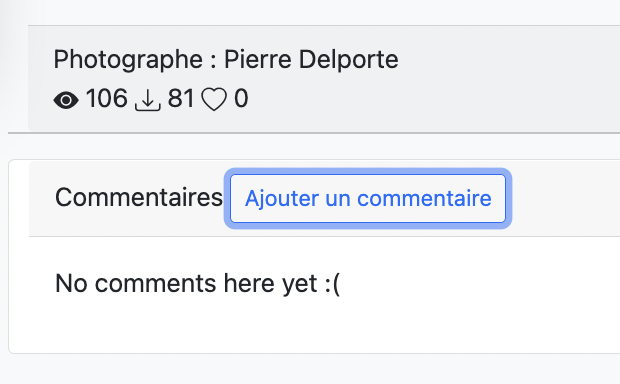Click the 106 views count
The height and width of the screenshot is (384, 620).
(107, 98)
